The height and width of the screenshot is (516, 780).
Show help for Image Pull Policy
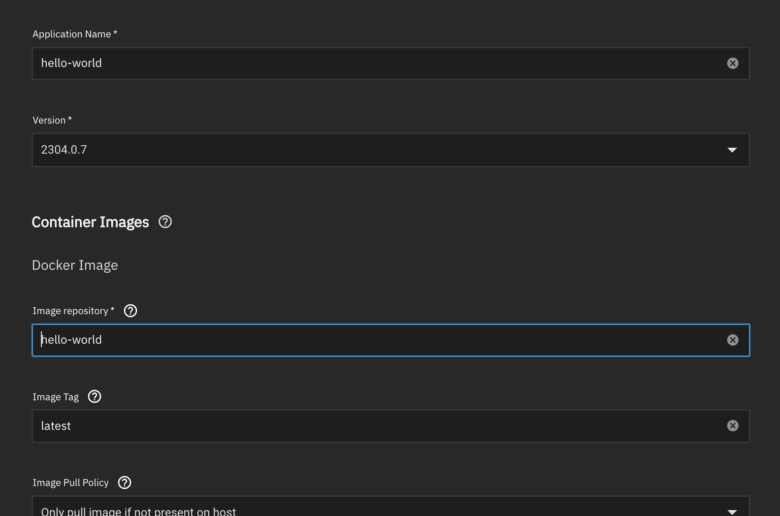pos(124,483)
